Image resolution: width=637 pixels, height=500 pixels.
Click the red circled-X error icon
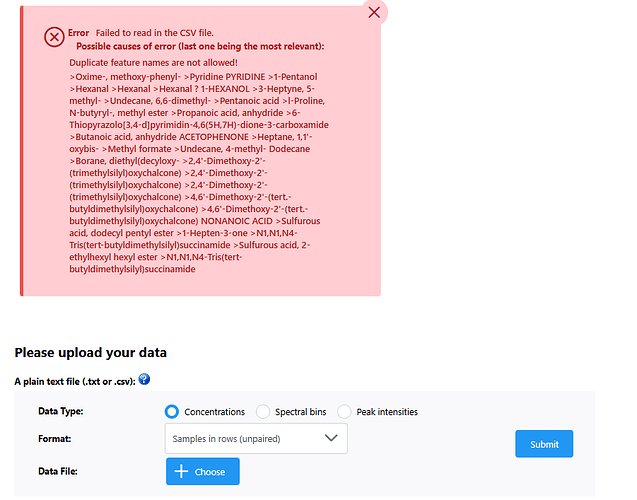click(x=54, y=37)
